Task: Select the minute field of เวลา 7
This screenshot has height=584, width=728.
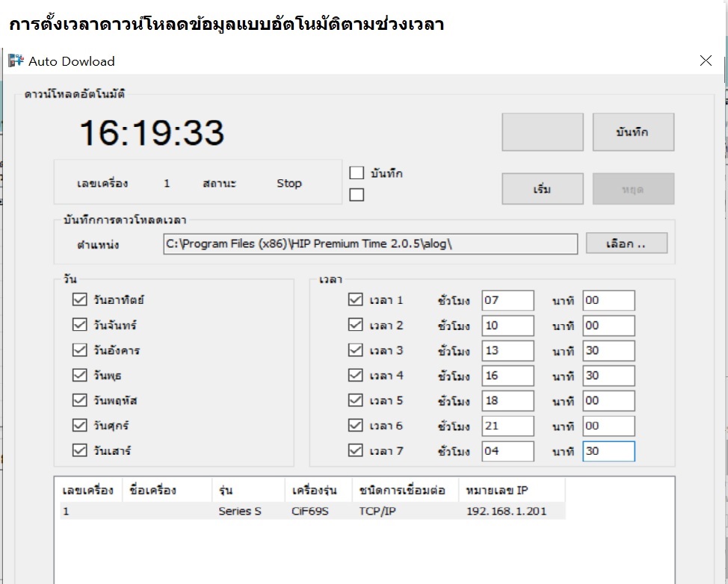Action: [x=608, y=451]
